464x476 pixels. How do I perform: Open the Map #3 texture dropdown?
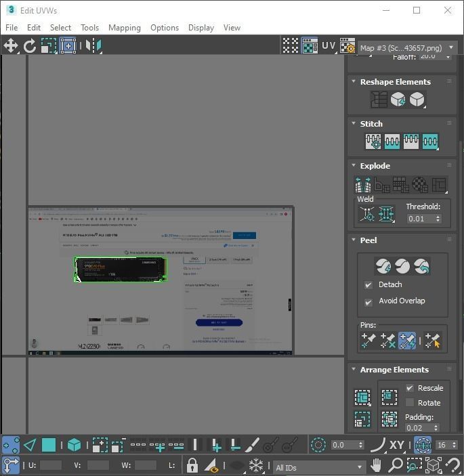click(x=407, y=48)
